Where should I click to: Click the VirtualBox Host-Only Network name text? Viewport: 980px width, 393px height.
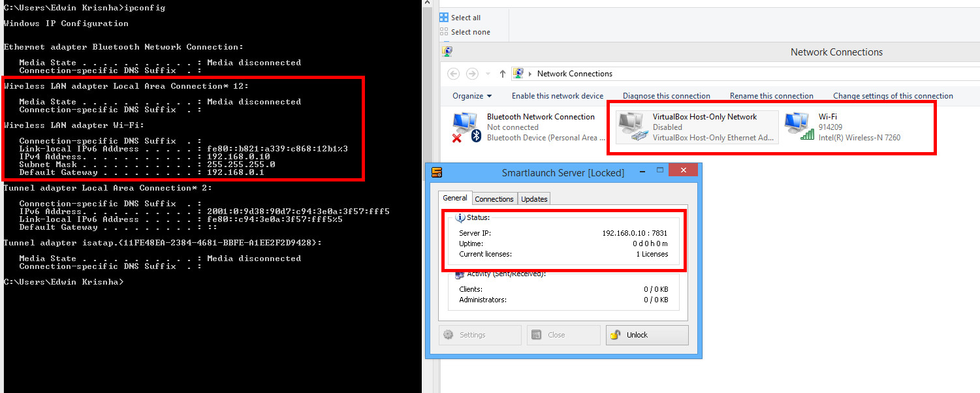[x=704, y=117]
